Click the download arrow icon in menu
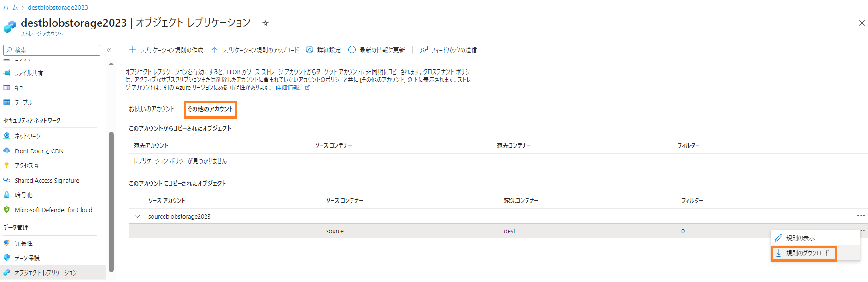This screenshot has height=282, width=868. pos(779,253)
